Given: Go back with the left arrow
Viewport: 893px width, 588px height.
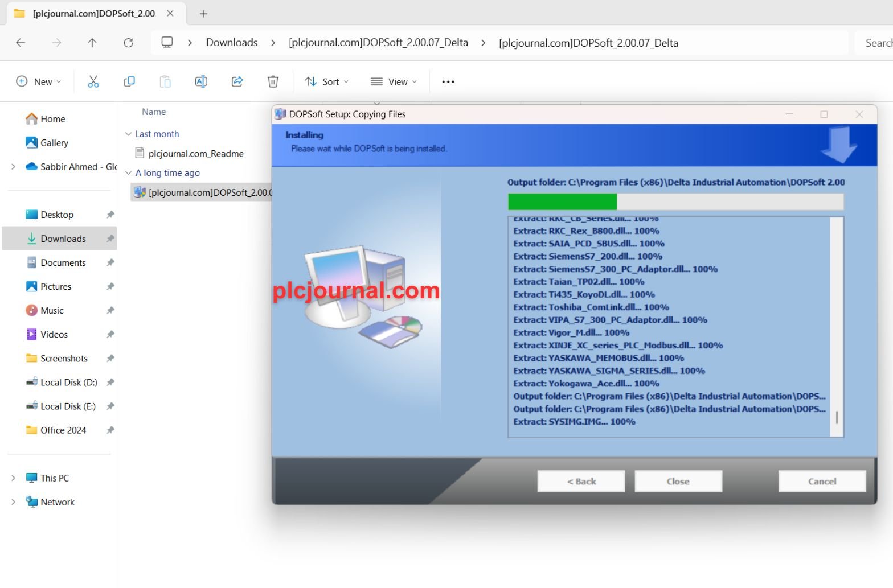Looking at the screenshot, I should click(x=21, y=43).
